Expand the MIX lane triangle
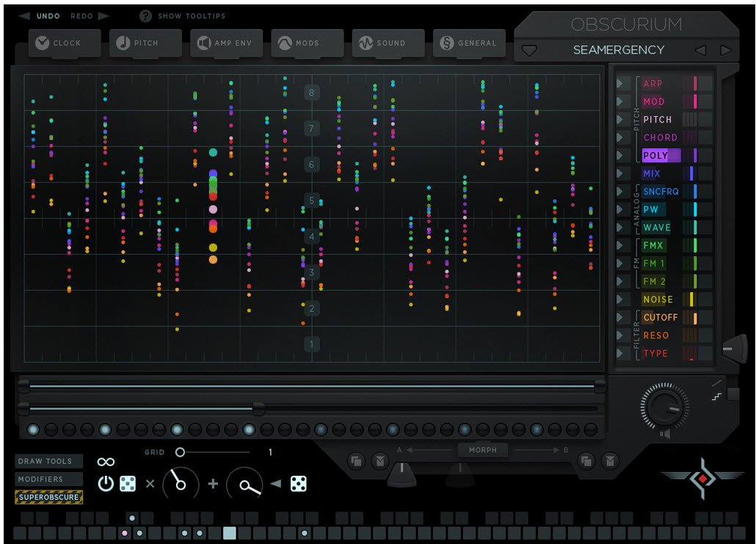The height and width of the screenshot is (544, 756). (x=621, y=173)
